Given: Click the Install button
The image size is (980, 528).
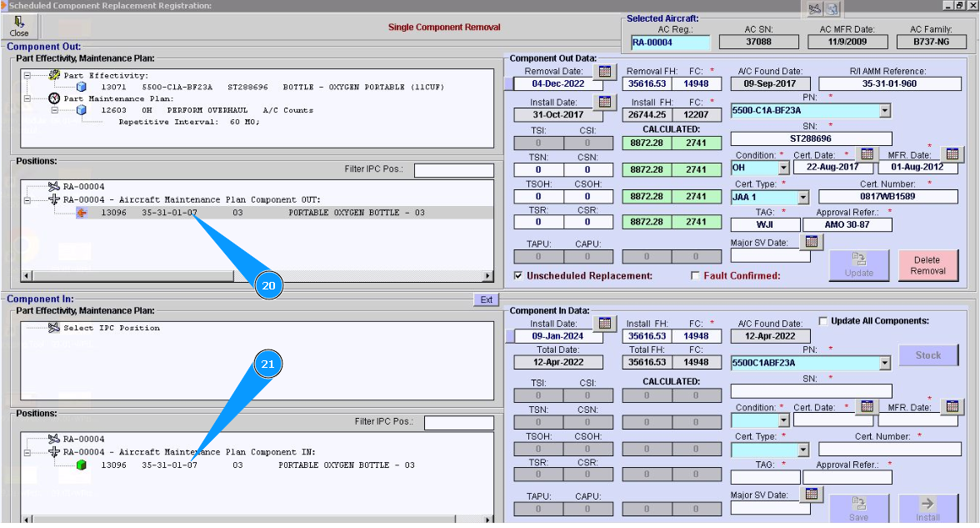Looking at the screenshot, I should point(928,509).
